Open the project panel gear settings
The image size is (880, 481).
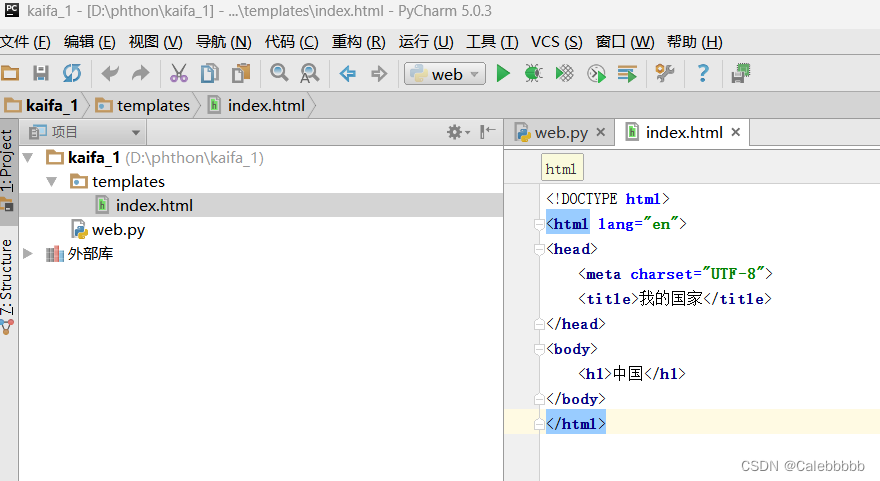(458, 132)
